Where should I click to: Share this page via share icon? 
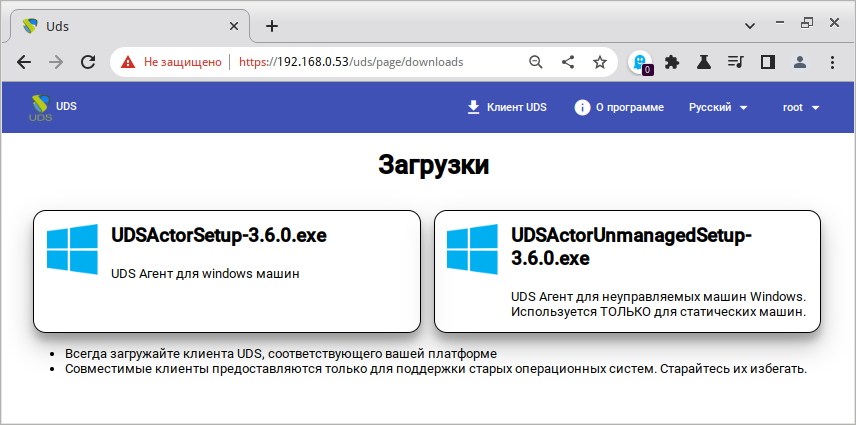pos(568,62)
